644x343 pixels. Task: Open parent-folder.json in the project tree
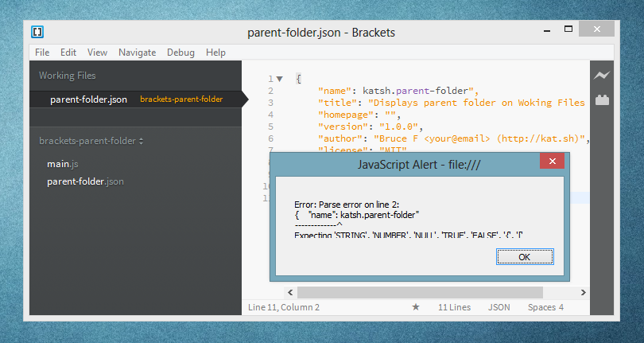pyautogui.click(x=85, y=181)
